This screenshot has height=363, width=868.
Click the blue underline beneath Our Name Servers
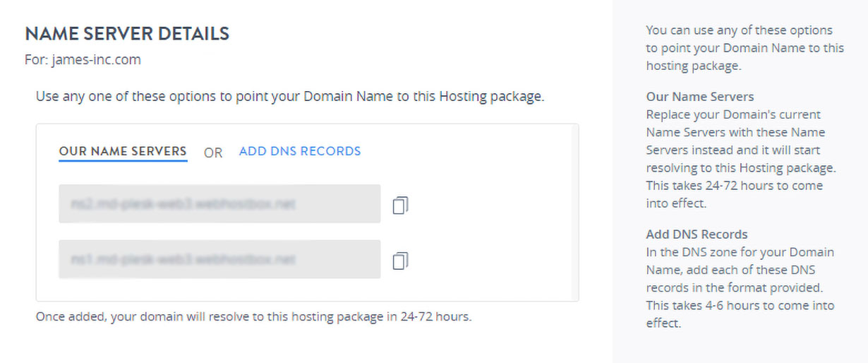(123, 161)
